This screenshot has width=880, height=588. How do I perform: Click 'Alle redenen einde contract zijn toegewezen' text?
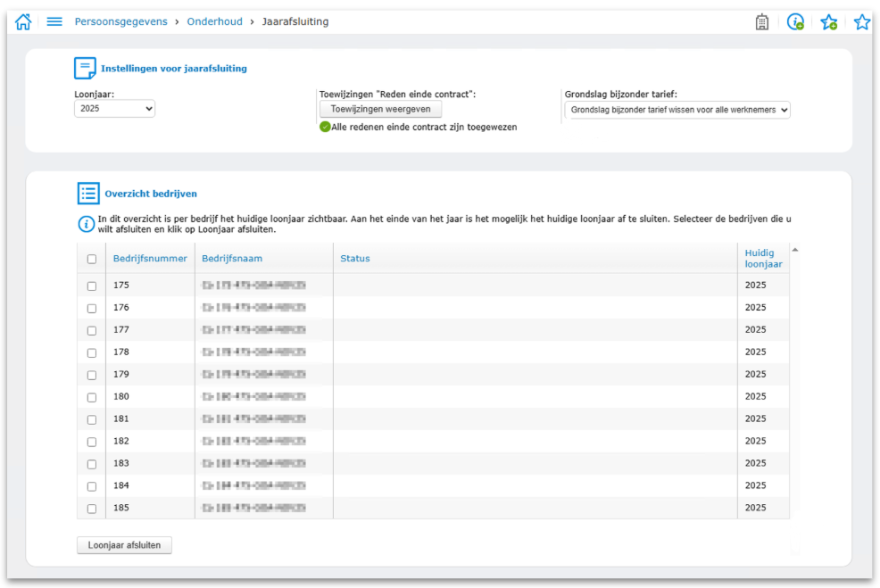[424, 127]
